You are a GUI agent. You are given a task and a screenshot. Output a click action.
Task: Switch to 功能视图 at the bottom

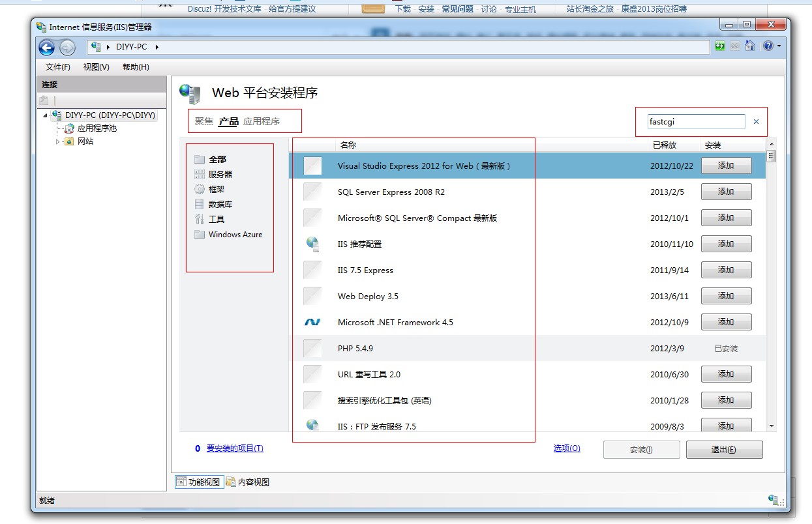(x=199, y=482)
